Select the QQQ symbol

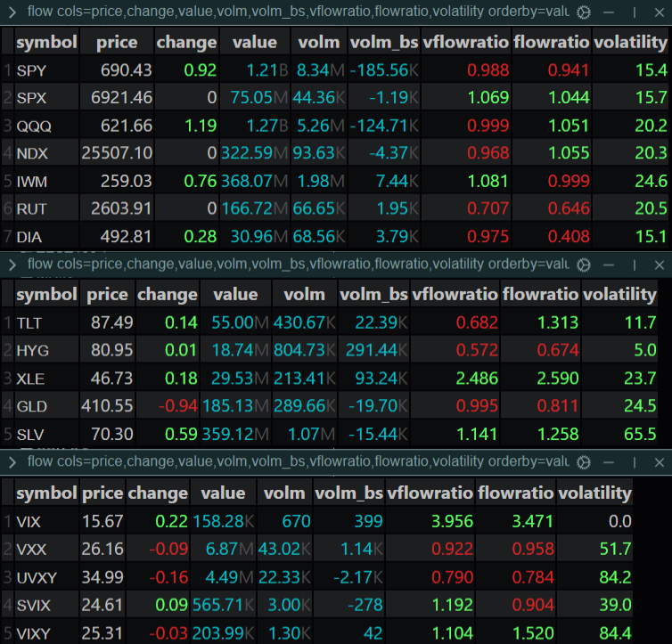(34, 126)
